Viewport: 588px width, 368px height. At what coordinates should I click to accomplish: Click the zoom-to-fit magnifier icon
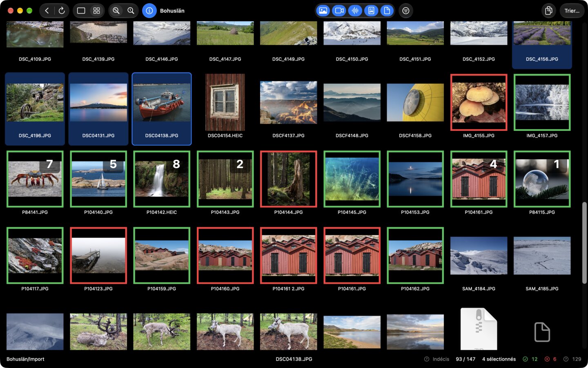(x=116, y=11)
